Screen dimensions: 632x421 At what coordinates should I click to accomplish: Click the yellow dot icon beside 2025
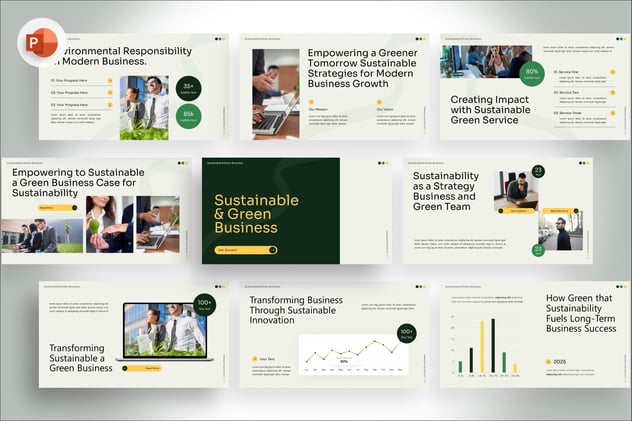[x=549, y=362]
